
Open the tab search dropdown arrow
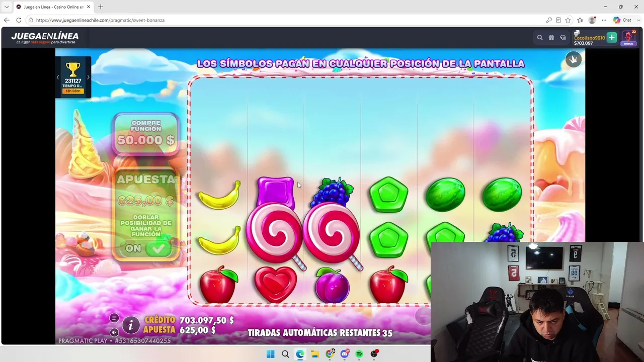click(x=7, y=7)
